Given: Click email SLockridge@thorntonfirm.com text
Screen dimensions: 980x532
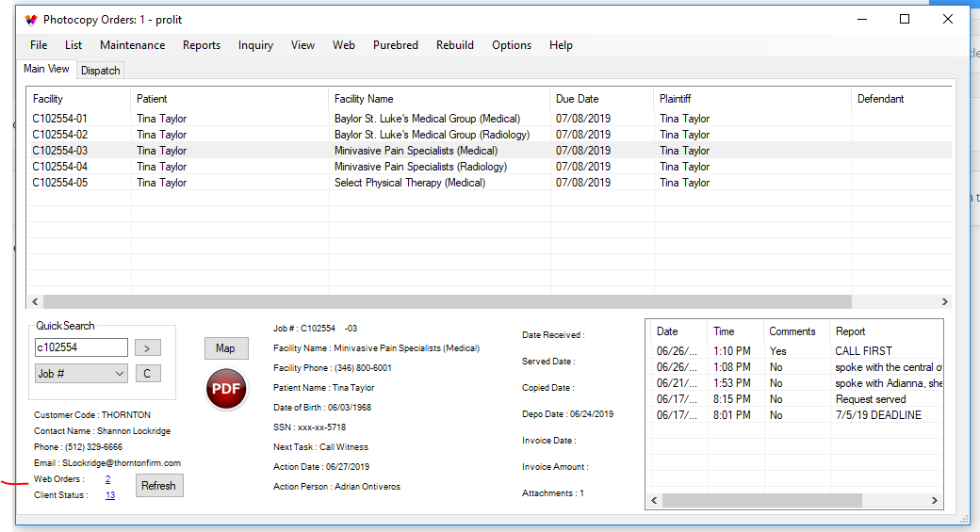Looking at the screenshot, I should click(x=122, y=463).
